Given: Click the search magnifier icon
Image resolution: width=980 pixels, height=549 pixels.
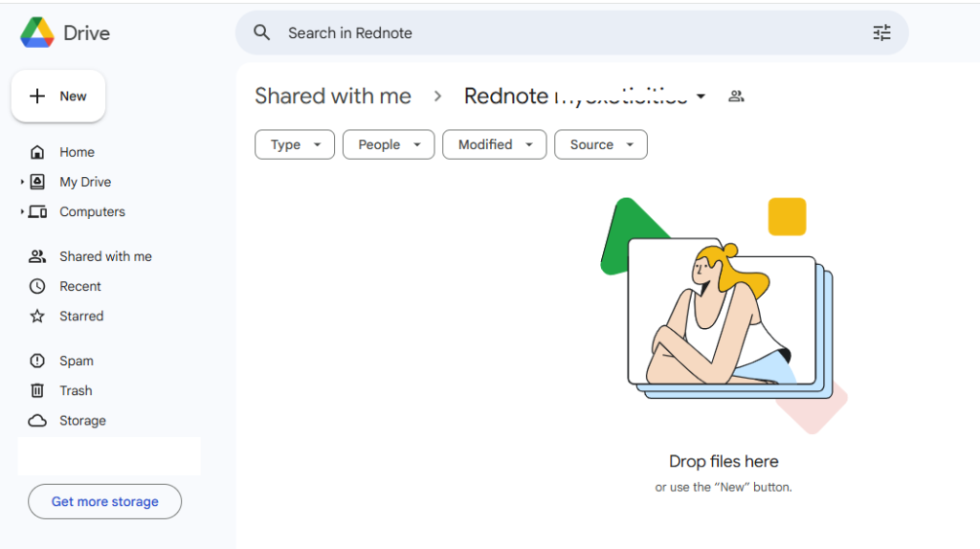Looking at the screenshot, I should [262, 33].
